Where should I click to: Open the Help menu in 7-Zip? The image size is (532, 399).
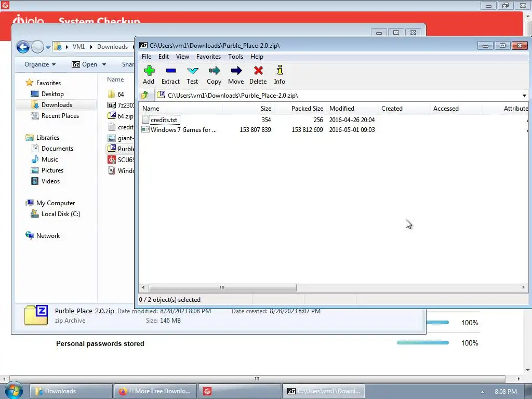257,57
